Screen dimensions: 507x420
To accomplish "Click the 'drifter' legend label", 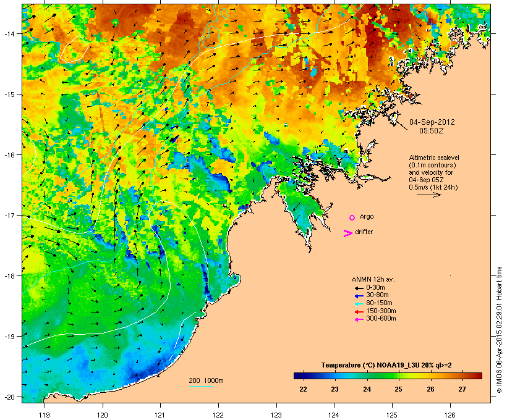I will click(x=364, y=232).
